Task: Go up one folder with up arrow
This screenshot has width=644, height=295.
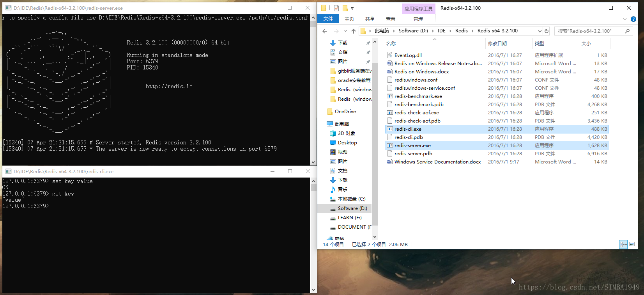Action: coord(354,31)
